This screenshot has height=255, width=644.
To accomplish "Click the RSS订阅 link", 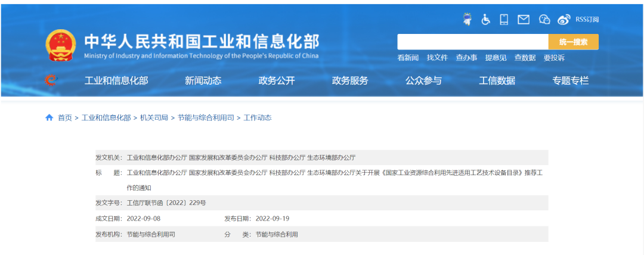I will point(587,19).
